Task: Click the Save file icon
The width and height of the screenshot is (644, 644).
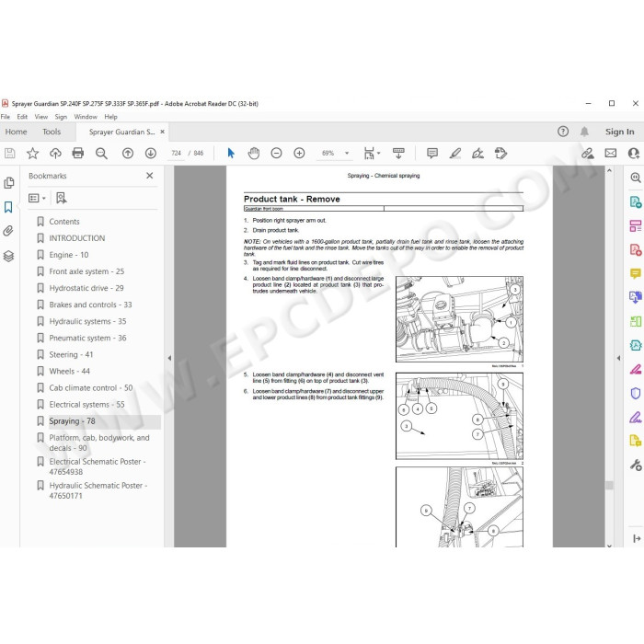Action: (x=10, y=154)
